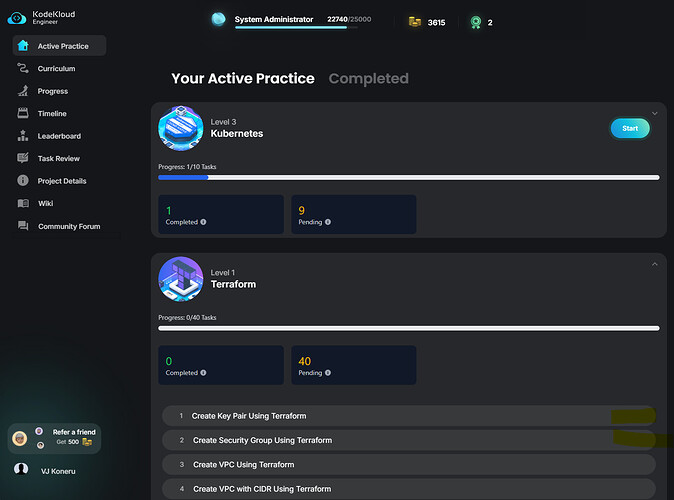Click the Kubernetes course badge image
This screenshot has height=500, width=674.
(x=181, y=128)
